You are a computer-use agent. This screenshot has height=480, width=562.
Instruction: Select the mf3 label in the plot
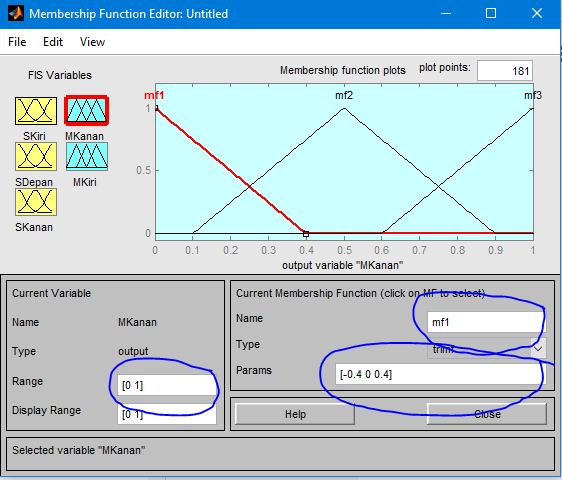click(x=533, y=95)
